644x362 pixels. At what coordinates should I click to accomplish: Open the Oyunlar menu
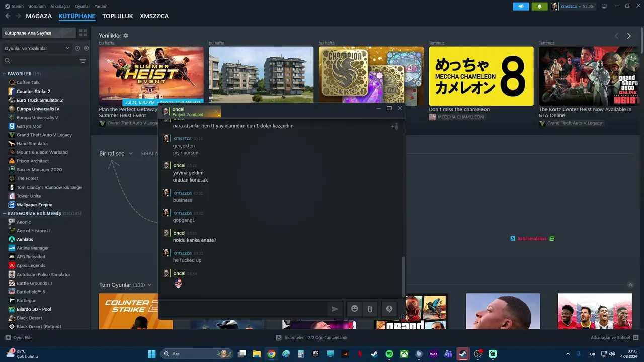(83, 6)
